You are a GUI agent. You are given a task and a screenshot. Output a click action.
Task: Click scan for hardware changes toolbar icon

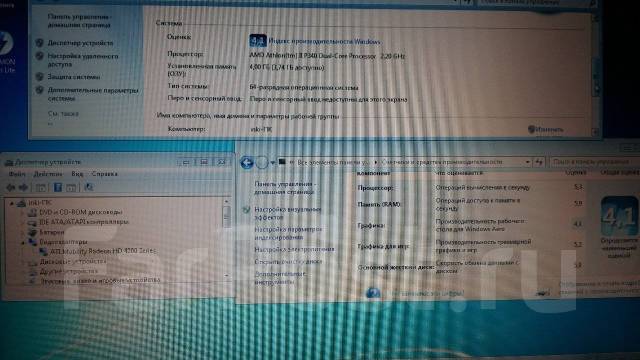pyautogui.click(x=89, y=187)
